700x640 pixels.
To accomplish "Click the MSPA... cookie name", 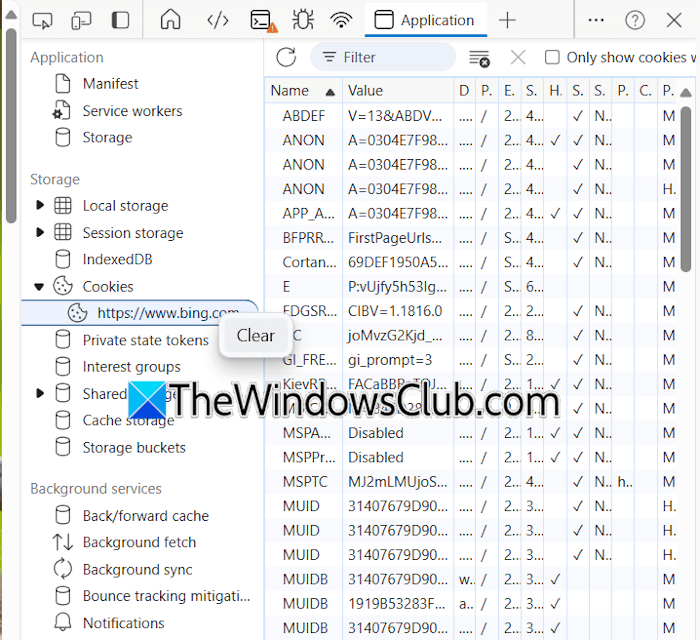I will click(x=307, y=433).
